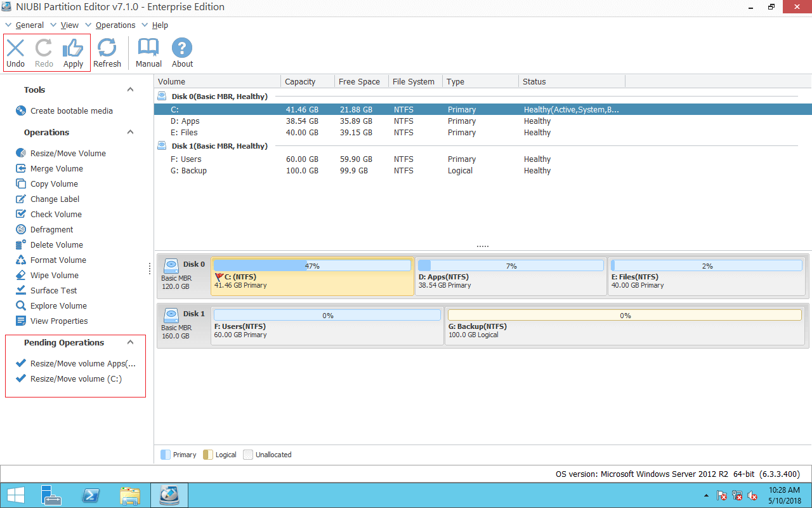The image size is (812, 508).
Task: Click the Undo toolbar icon
Action: coord(15,48)
